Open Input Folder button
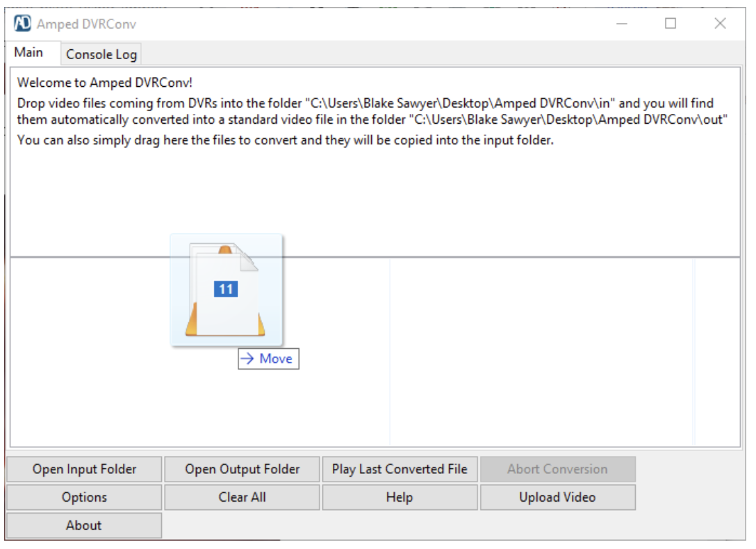 coord(84,469)
